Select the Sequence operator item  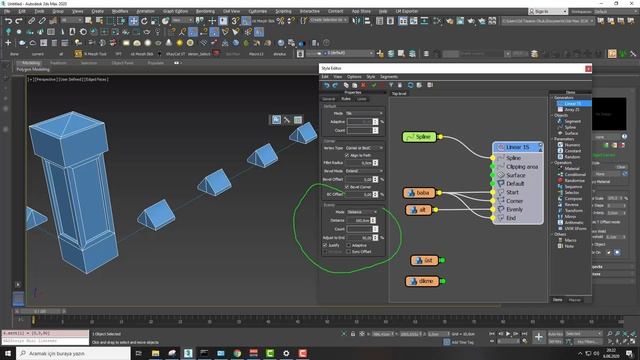pos(570,187)
